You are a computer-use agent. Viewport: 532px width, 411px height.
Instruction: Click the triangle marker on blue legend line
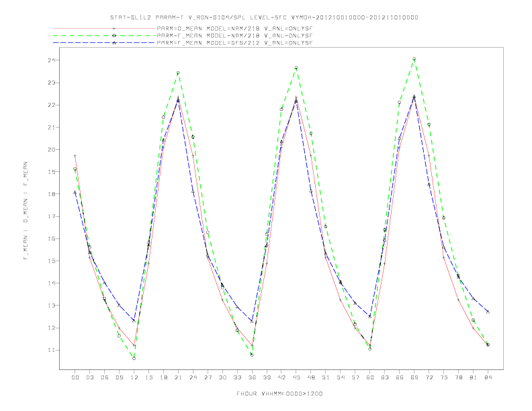pyautogui.click(x=114, y=43)
